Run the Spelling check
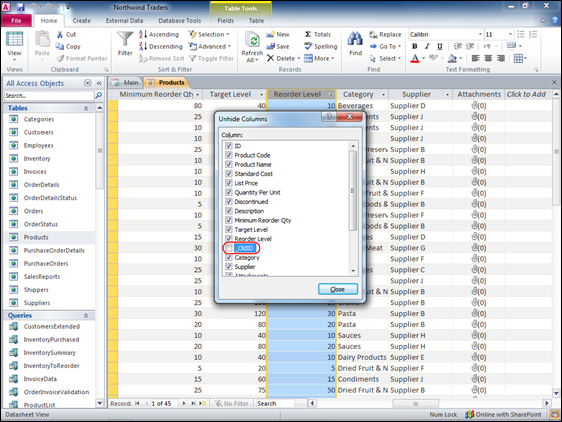Screen dimensions: 562x422 point(320,46)
